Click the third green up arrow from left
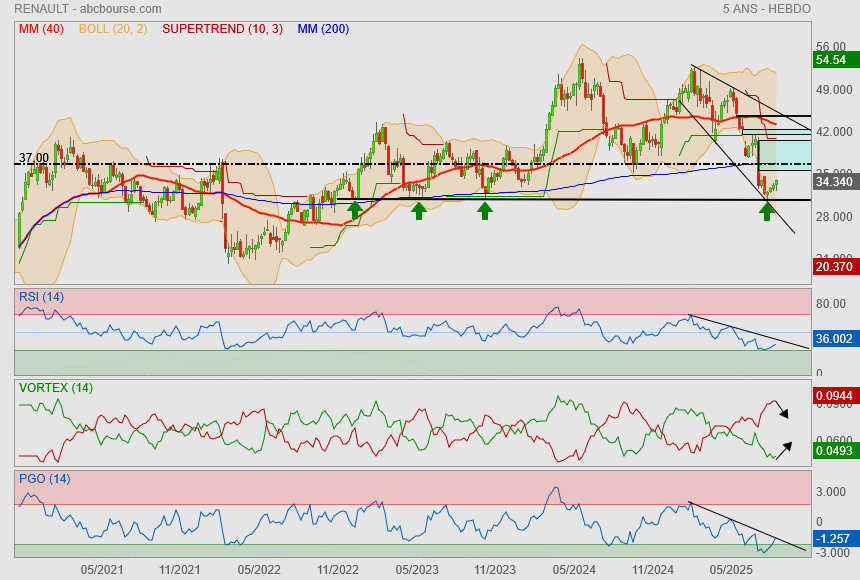Screen dimensions: 860x580 [x=485, y=210]
